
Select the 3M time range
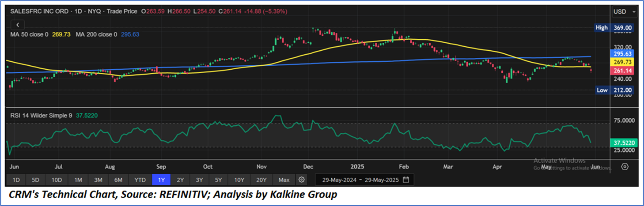[98, 180]
